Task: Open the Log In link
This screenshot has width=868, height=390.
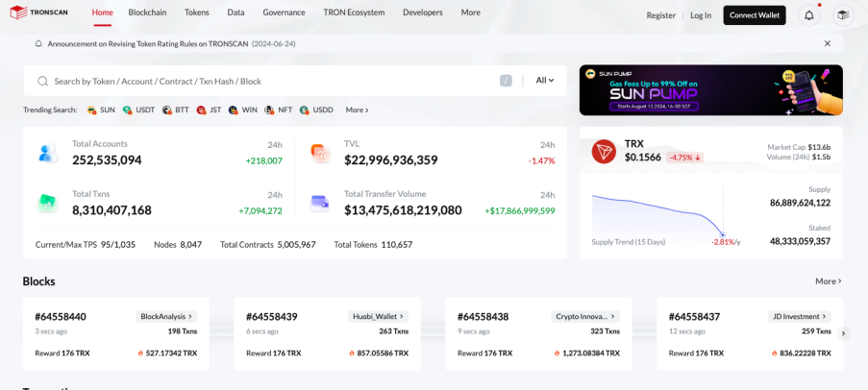Action: [x=701, y=15]
